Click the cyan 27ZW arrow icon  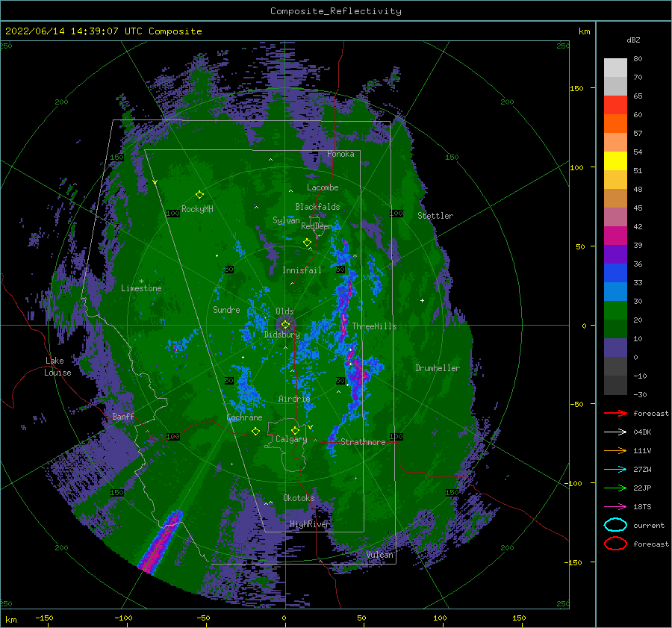point(615,470)
